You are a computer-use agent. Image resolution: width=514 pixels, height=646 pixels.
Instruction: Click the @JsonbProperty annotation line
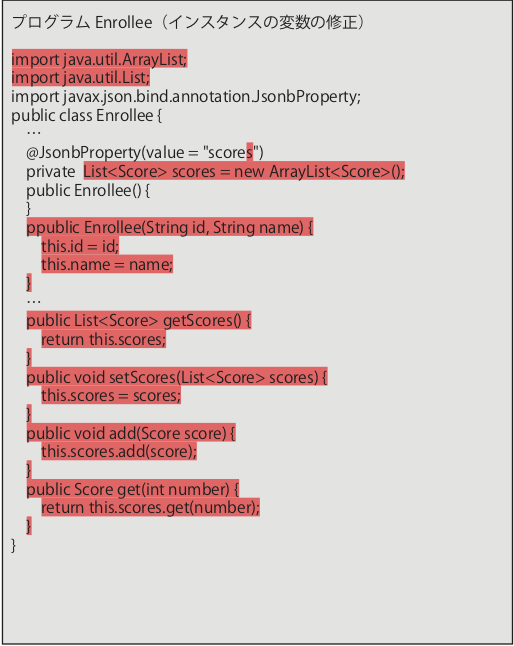point(145,152)
